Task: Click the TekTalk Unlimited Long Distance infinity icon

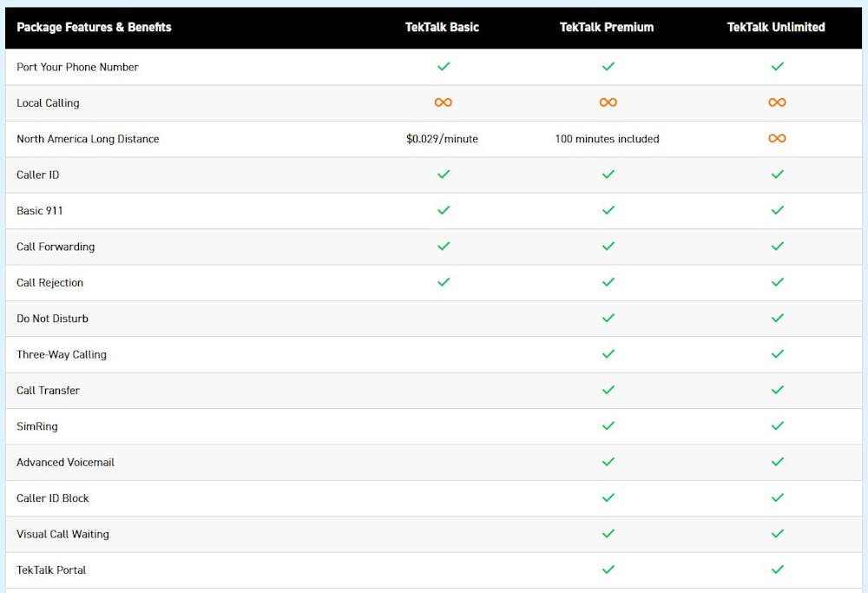Action: point(777,138)
